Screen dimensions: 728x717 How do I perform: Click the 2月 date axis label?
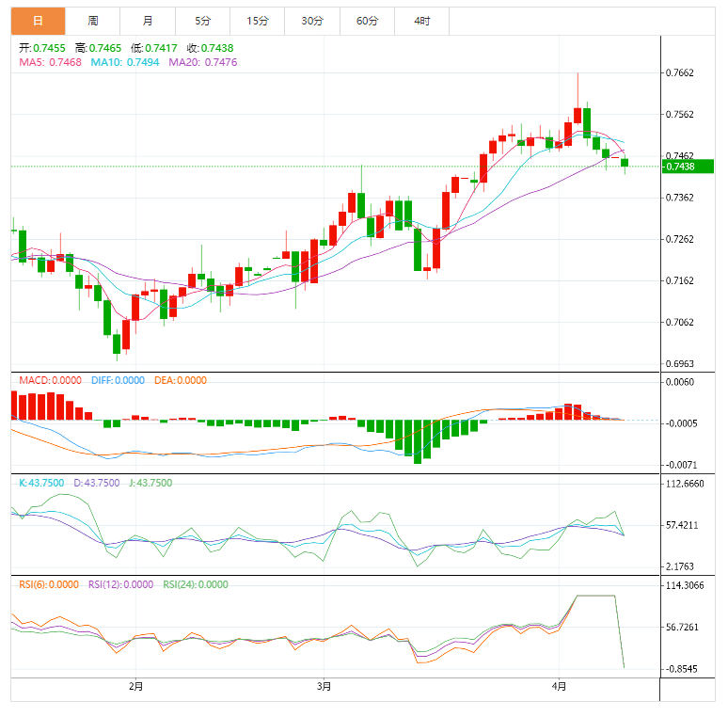[x=136, y=686]
